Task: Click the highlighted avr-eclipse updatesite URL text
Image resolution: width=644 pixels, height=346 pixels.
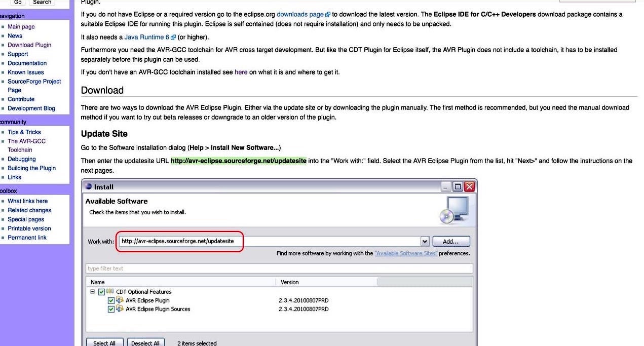Action: point(239,161)
